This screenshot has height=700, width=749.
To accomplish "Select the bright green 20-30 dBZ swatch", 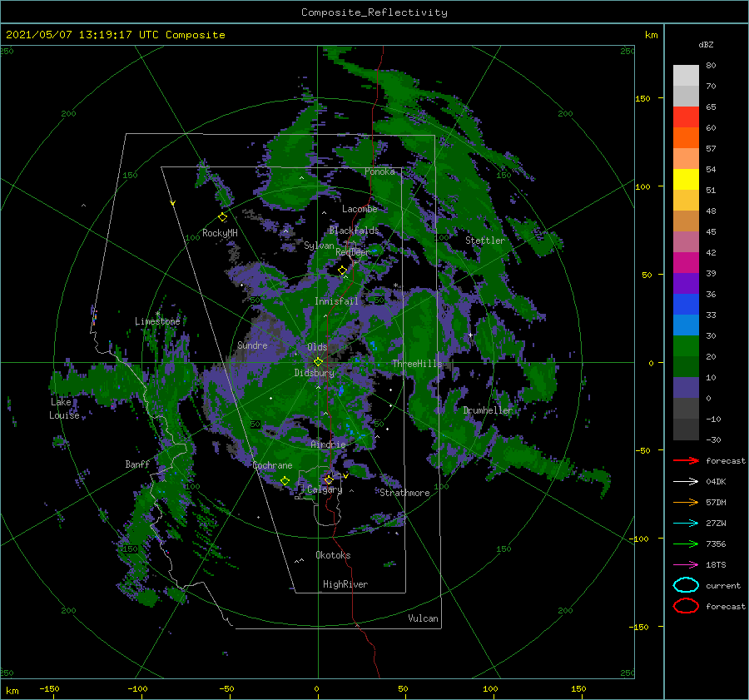I will (x=686, y=346).
